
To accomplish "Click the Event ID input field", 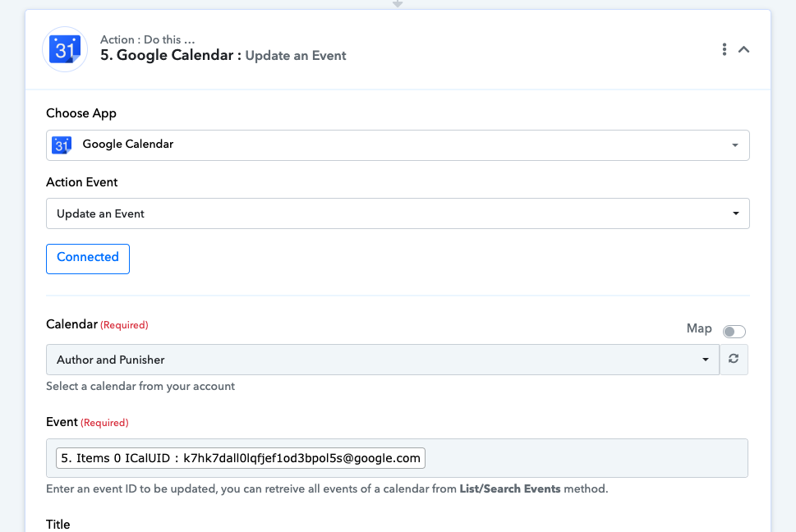I will tap(397, 458).
